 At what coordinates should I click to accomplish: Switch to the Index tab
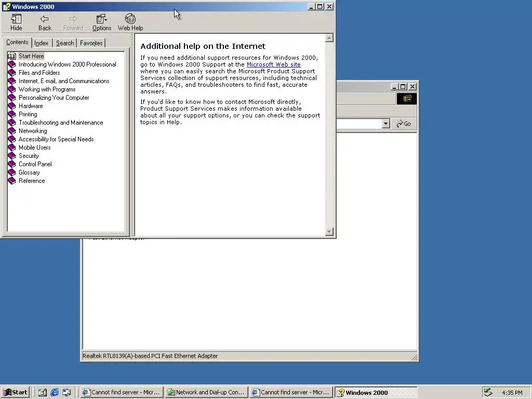[x=42, y=43]
